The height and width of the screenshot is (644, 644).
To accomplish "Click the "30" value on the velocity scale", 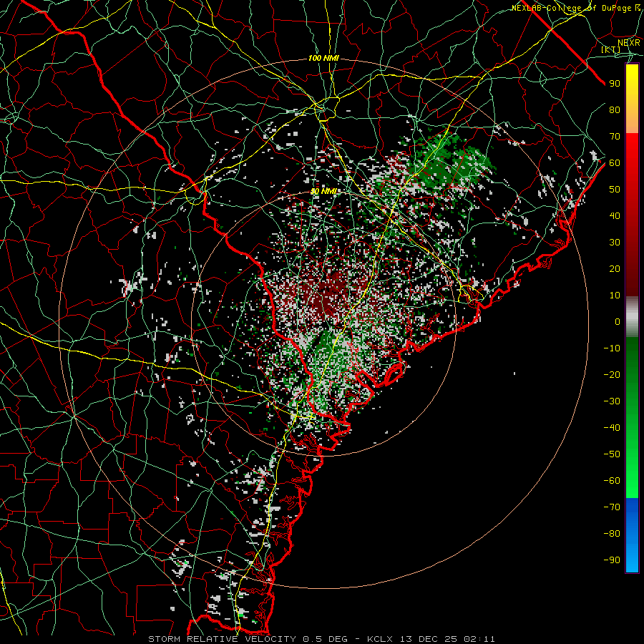I will (x=615, y=243).
